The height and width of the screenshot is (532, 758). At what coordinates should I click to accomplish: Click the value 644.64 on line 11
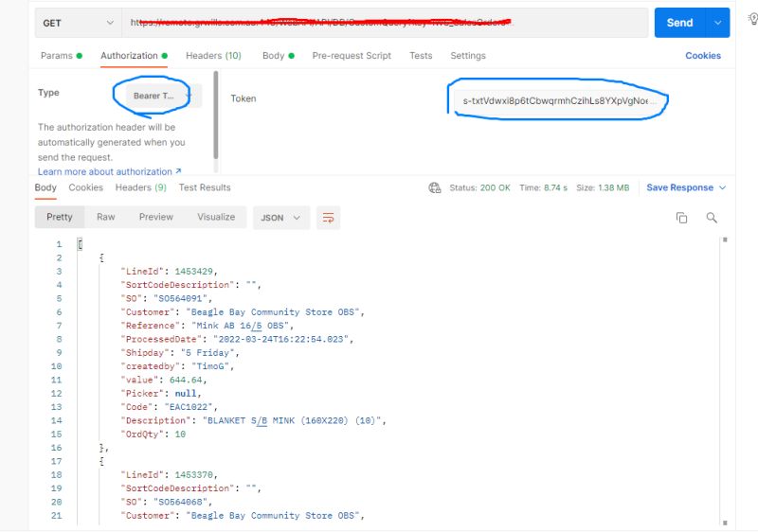click(x=186, y=380)
